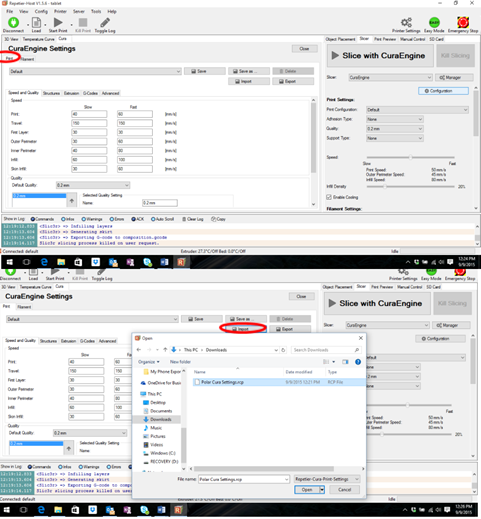Open File Explorer from the upper taskbar
The height and width of the screenshot is (519, 481).
tap(61, 262)
